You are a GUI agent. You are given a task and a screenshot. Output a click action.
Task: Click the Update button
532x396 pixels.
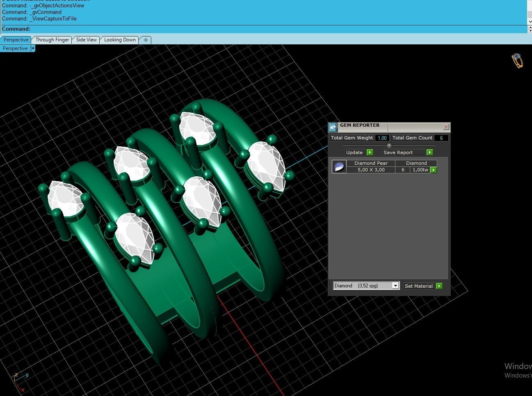pyautogui.click(x=355, y=152)
